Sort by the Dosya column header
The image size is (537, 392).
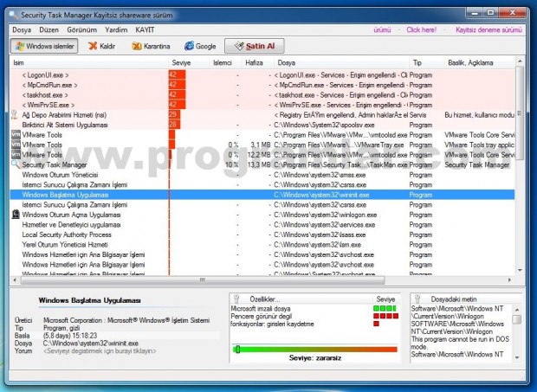[x=341, y=62]
